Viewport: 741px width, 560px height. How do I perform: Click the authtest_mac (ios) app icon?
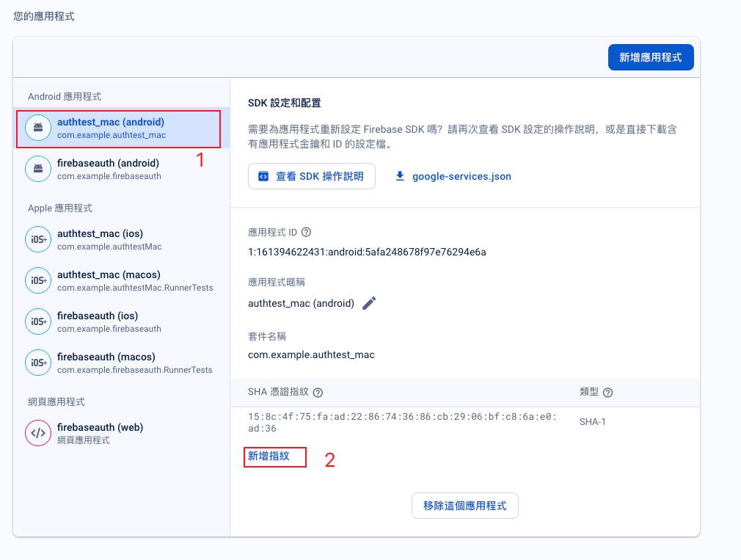tap(37, 239)
